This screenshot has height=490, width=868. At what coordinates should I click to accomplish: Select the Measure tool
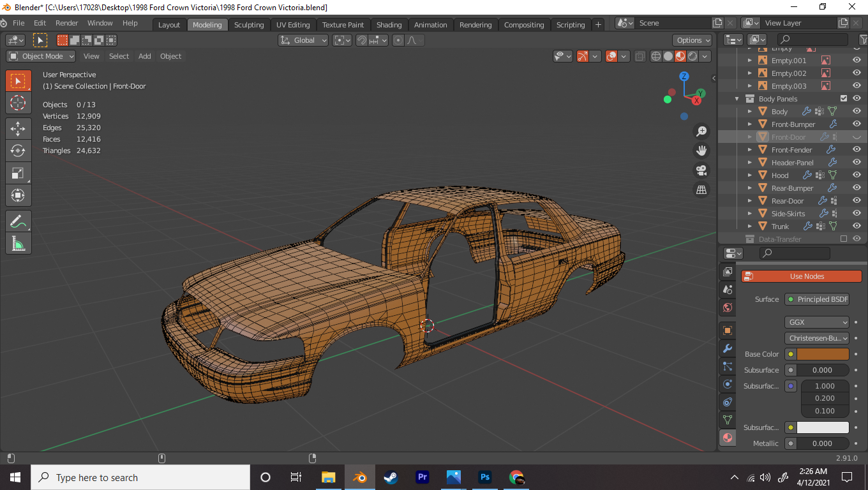19,243
